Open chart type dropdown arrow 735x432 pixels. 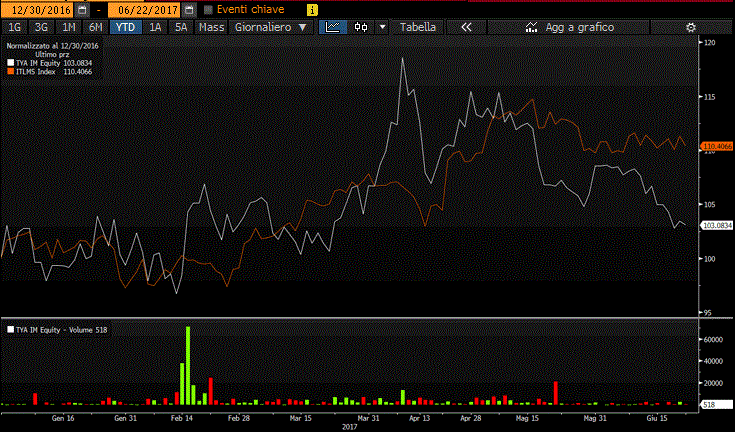point(382,27)
